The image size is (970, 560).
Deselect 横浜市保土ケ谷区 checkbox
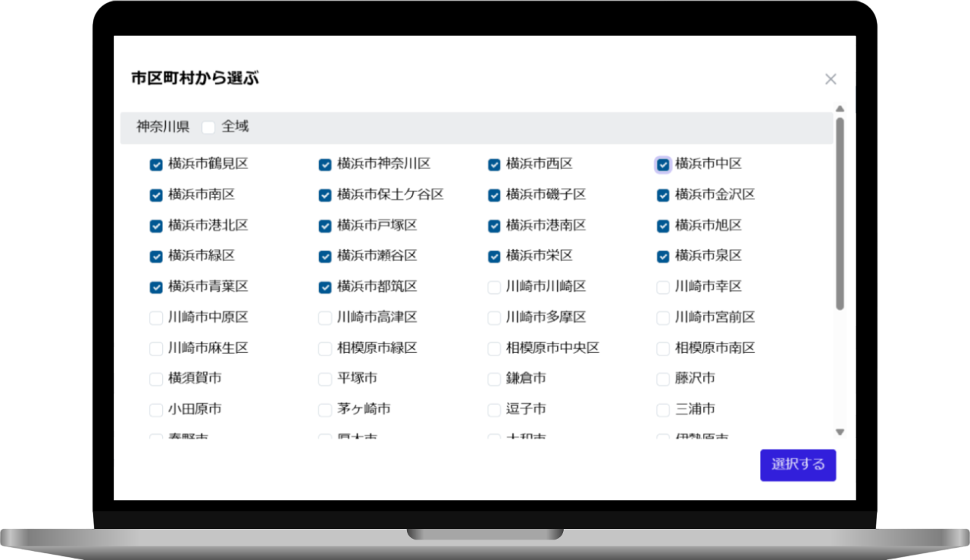(x=325, y=196)
